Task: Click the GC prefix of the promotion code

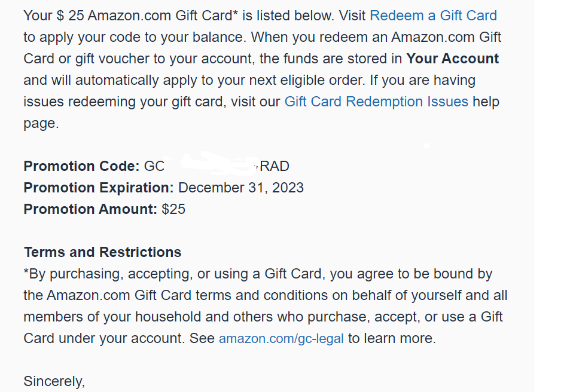Action: (154, 166)
